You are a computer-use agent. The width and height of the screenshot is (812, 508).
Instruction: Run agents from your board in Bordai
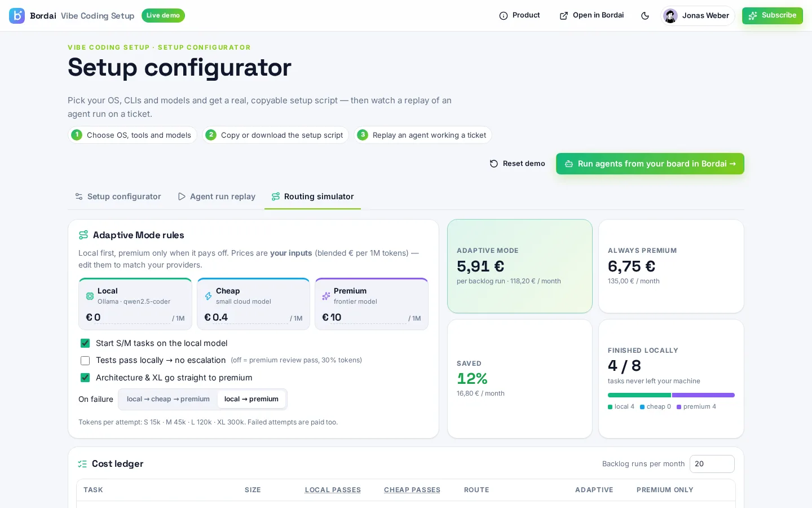(650, 164)
